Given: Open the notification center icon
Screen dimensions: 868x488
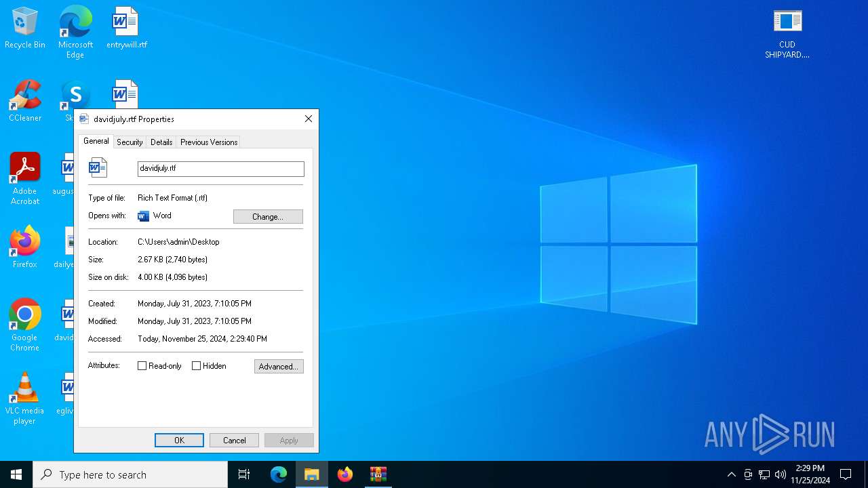Looking at the screenshot, I should pyautogui.click(x=846, y=474).
